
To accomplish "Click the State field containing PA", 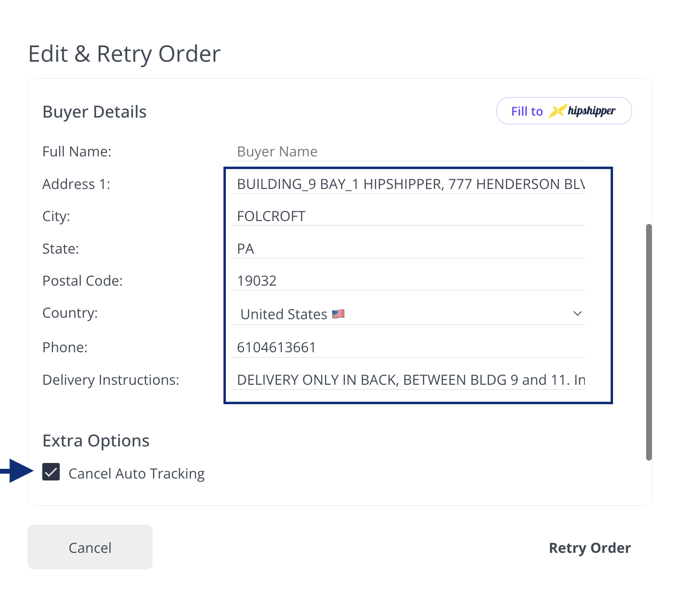I will (407, 249).
